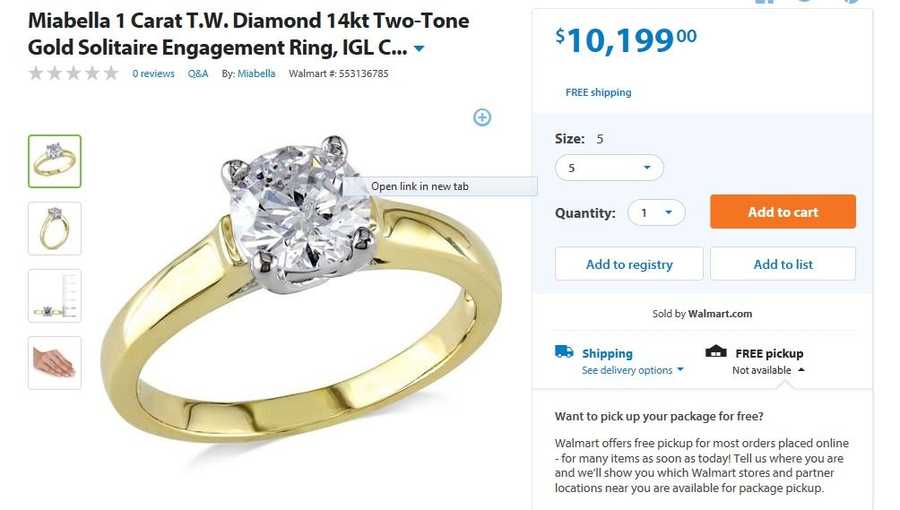Image resolution: width=900 pixels, height=510 pixels.
Task: Expand the full product title arrow
Action: 419,49
